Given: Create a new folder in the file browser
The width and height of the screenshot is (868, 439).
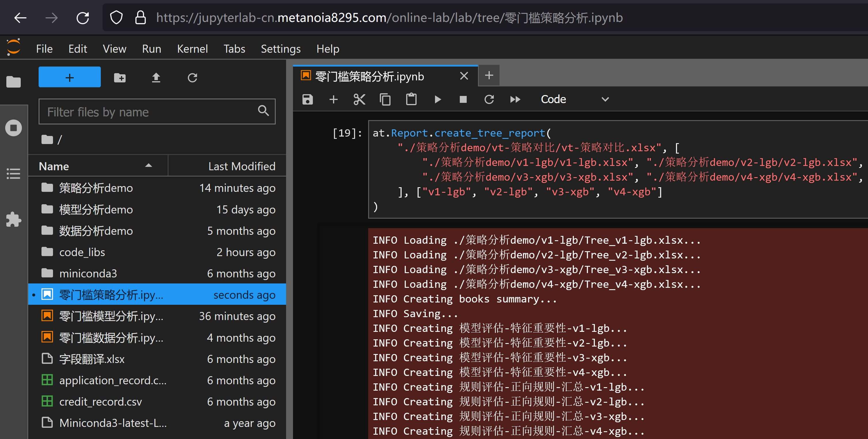Looking at the screenshot, I should 120,78.
